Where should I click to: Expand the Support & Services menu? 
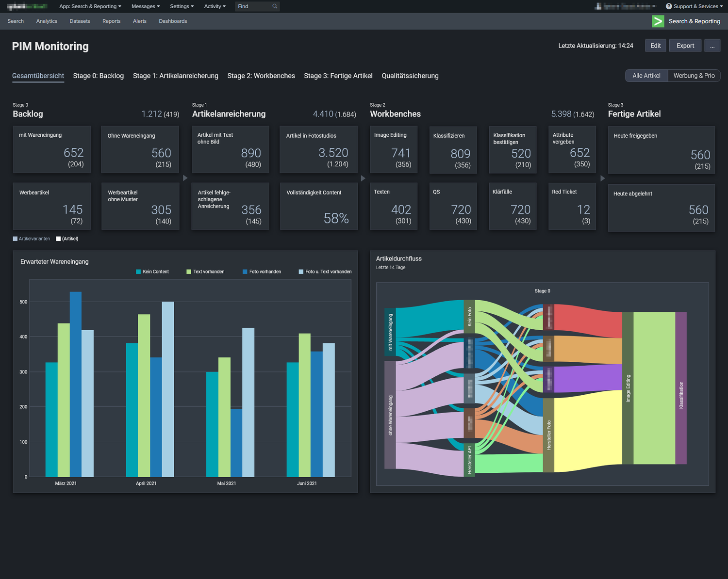(x=694, y=6)
